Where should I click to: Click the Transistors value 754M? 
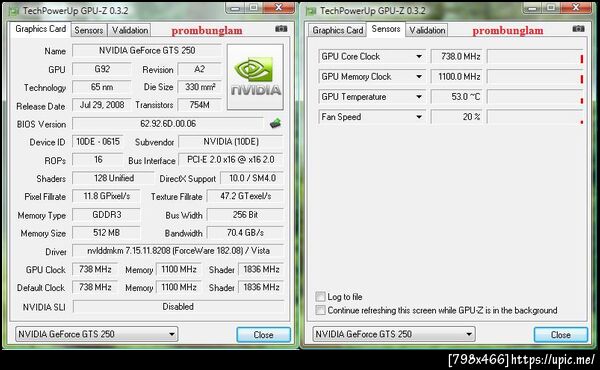pos(200,105)
